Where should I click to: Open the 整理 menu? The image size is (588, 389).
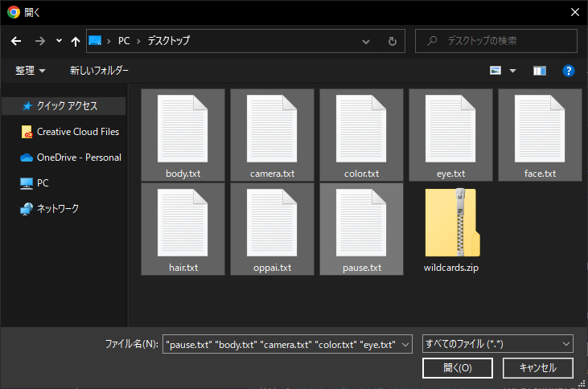pos(31,71)
